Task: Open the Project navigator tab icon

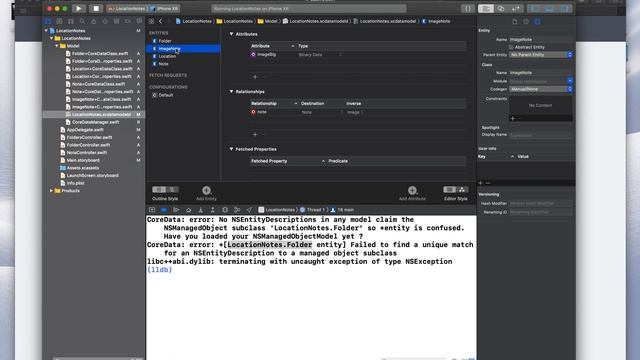Action: (x=48, y=21)
